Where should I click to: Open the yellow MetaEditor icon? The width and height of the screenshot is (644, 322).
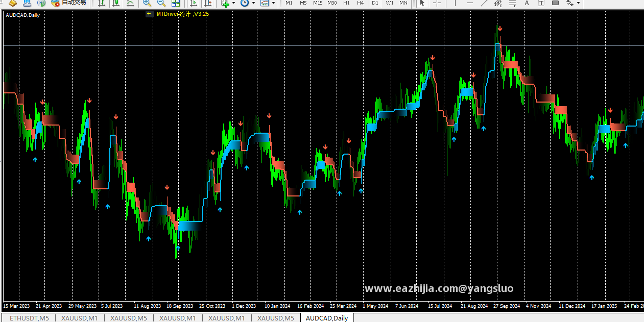[x=12, y=3]
